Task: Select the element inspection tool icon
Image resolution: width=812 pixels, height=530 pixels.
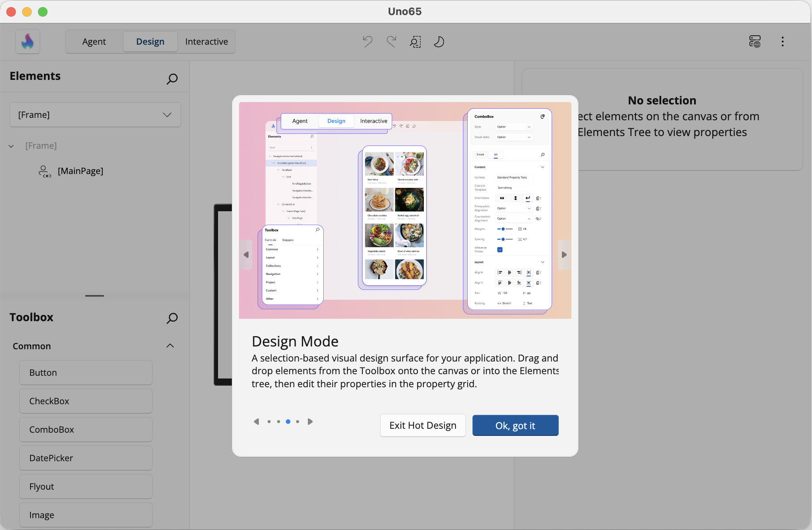Action: (415, 42)
